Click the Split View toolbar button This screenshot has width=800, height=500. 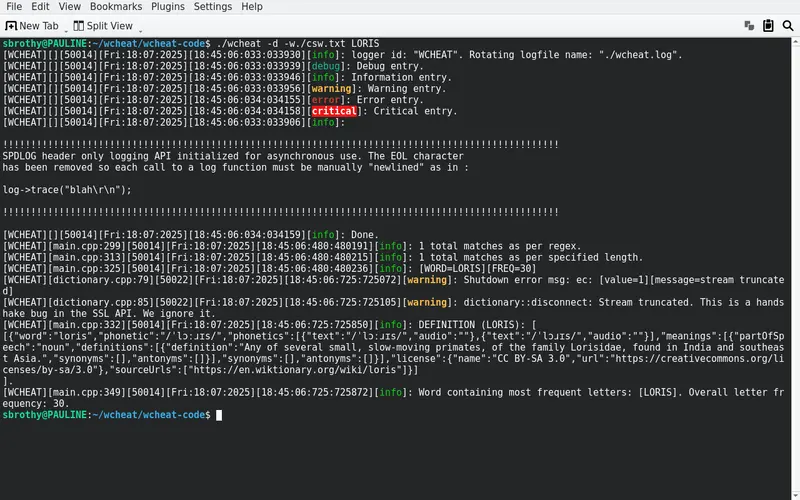tap(103, 26)
